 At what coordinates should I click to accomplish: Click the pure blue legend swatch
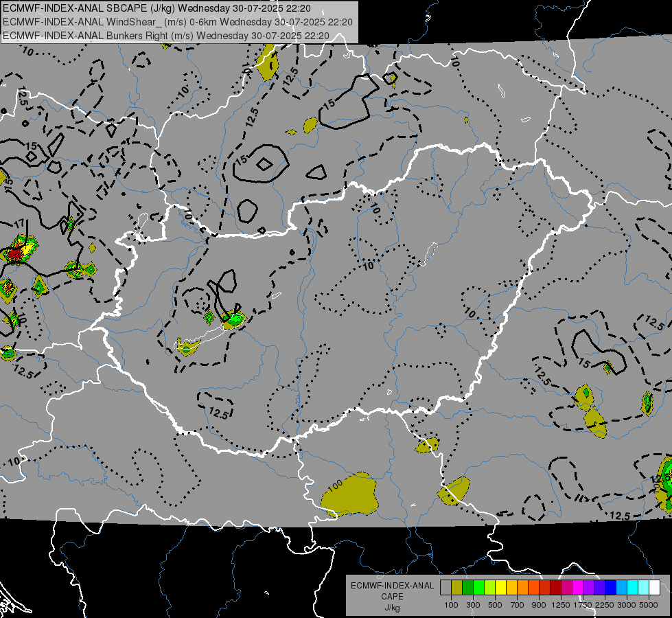[x=611, y=588]
